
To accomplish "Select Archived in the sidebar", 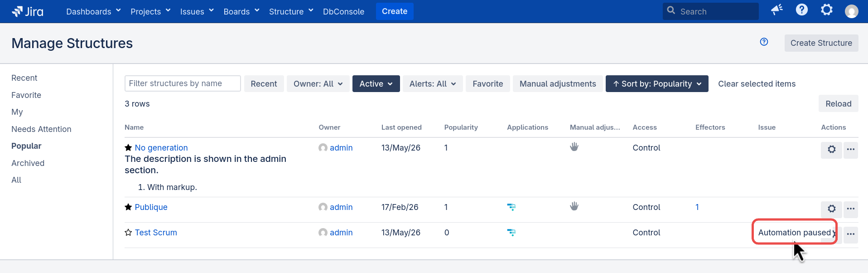I will coord(28,163).
